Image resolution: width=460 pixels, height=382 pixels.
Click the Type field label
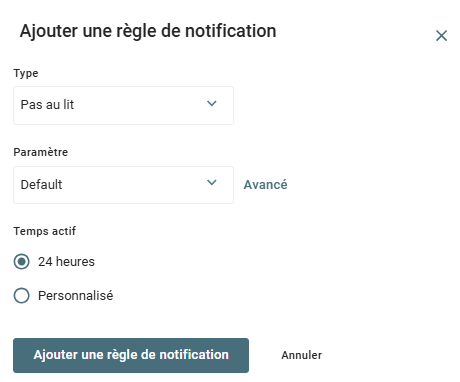click(x=26, y=73)
